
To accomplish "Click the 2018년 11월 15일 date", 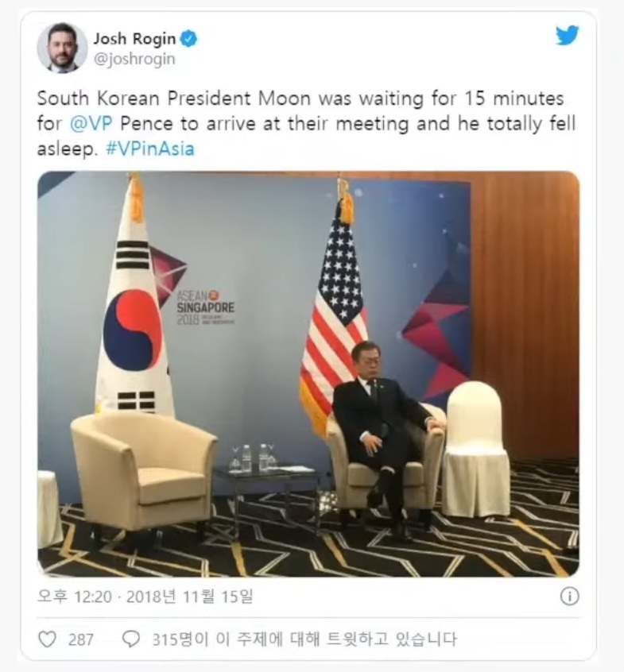I will (x=189, y=597).
